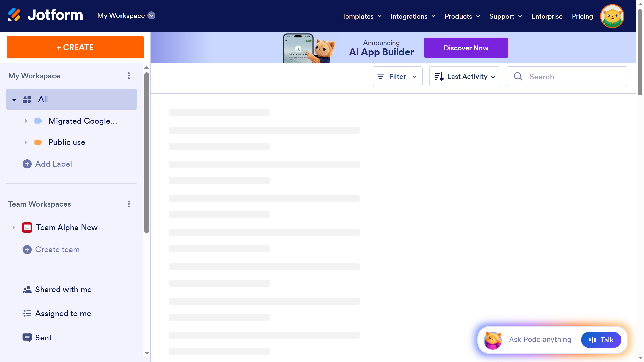Open Assigned to me
Viewport: 644px width, 362px height.
pyautogui.click(x=63, y=314)
